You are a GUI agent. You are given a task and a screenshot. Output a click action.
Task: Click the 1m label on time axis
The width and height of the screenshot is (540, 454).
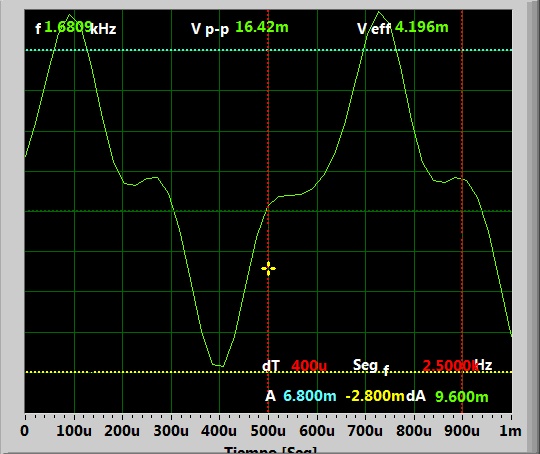[510, 431]
